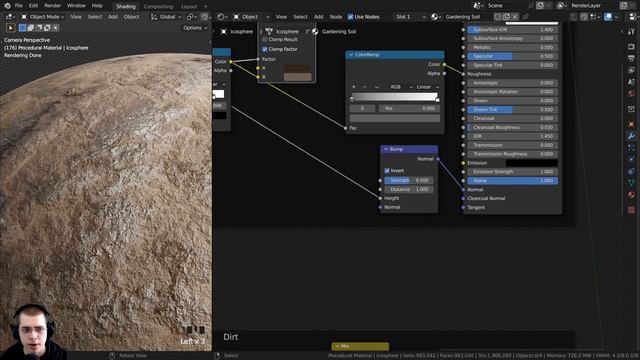The image size is (640, 360).
Task: Add a new workspace with plus tab
Action: coord(205,7)
